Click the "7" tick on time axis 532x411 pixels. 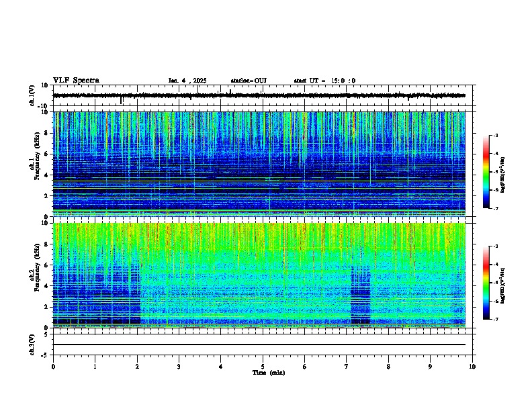tap(347, 367)
